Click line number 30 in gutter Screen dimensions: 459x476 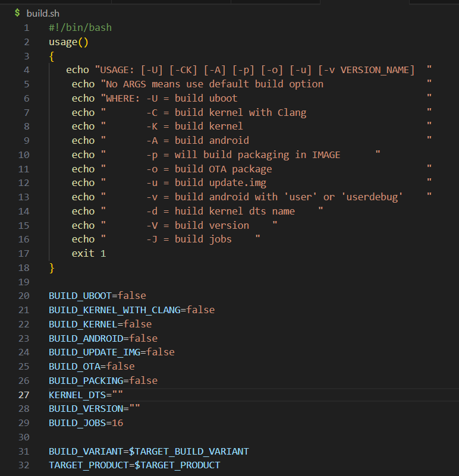24,437
